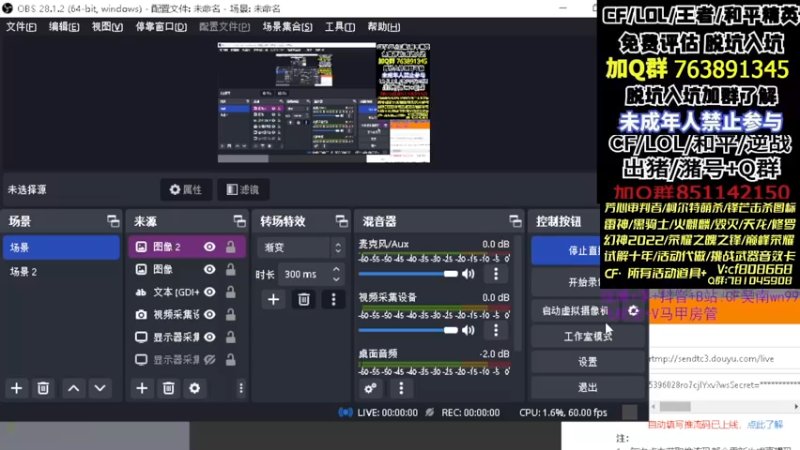Toggle lock on 图像 2 source
This screenshot has width=800, height=450.
click(x=231, y=247)
